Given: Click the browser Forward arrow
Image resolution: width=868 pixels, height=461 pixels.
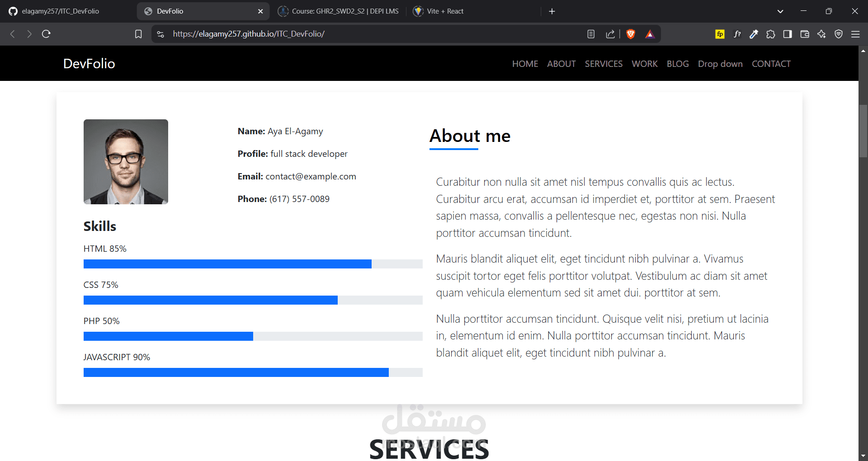Looking at the screenshot, I should [x=29, y=34].
